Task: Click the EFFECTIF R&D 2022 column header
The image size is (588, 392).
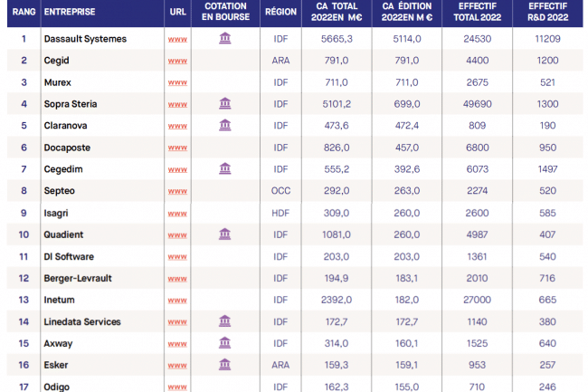Action: click(x=548, y=12)
